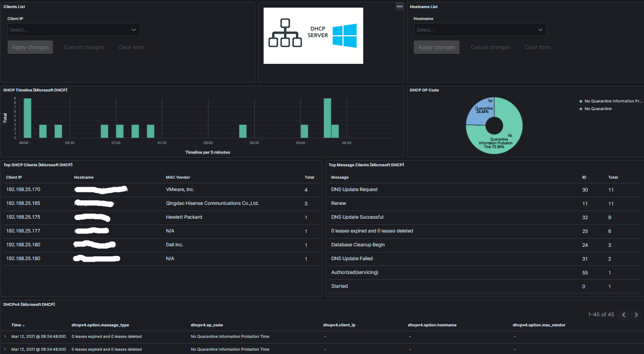Go to the next page of DHCPv4 results
This screenshot has width=644, height=354.
[636, 315]
